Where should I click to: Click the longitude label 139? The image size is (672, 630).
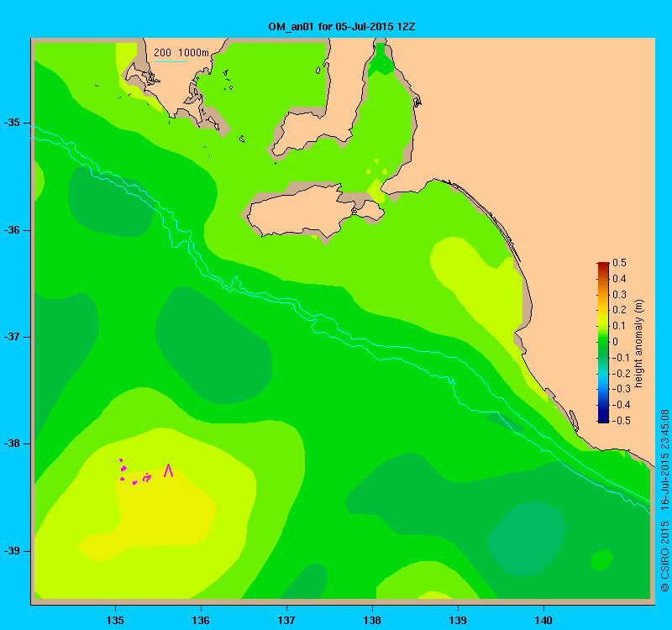click(458, 620)
